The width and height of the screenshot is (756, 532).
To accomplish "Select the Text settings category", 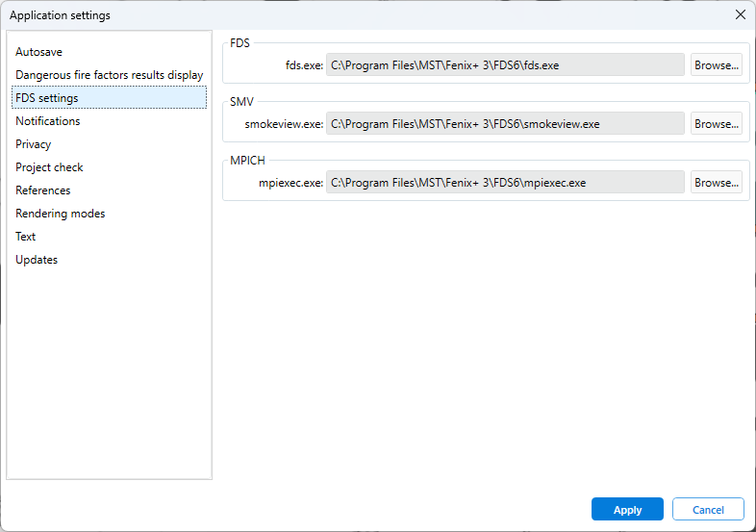I will [26, 237].
